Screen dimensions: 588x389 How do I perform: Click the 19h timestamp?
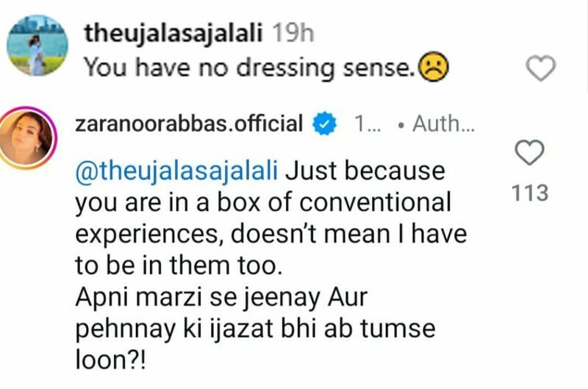[x=293, y=33]
